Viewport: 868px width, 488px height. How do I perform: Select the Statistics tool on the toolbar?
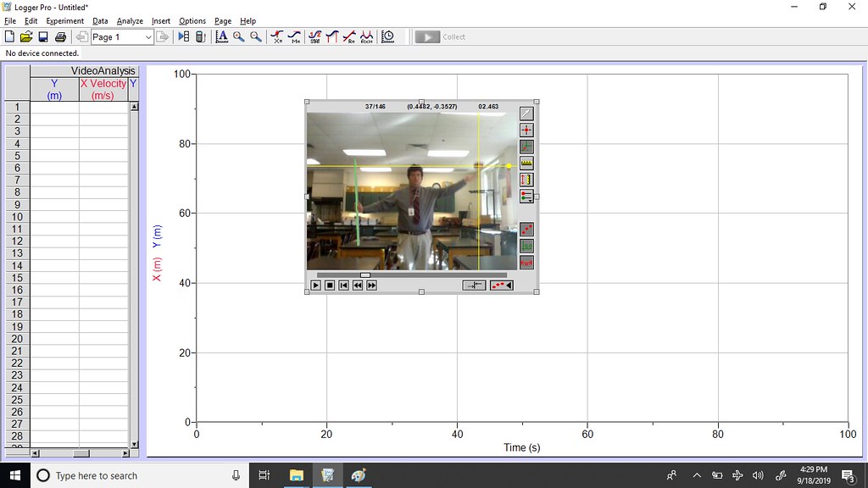coord(314,37)
